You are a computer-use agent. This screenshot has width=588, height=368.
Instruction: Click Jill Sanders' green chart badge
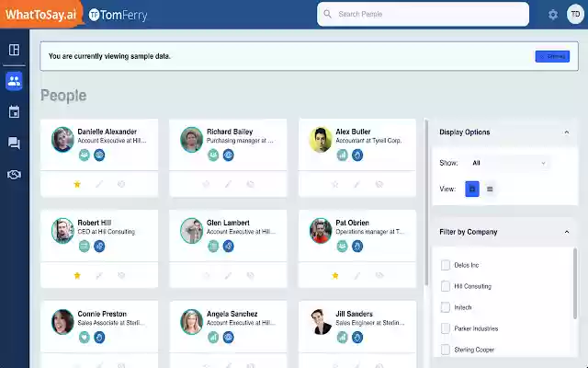pyautogui.click(x=343, y=338)
